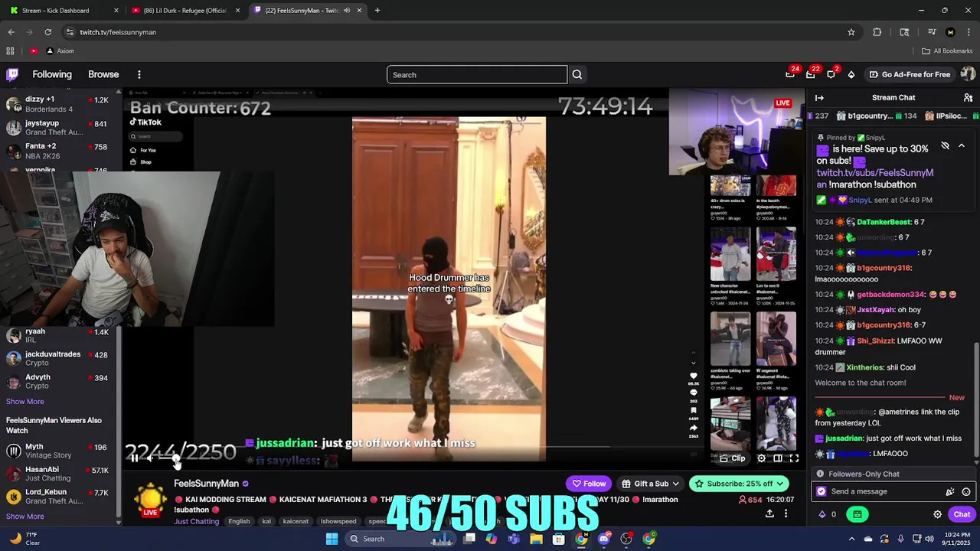Viewport: 980px width, 551px height.
Task: Open chat settings gear
Action: (937, 514)
